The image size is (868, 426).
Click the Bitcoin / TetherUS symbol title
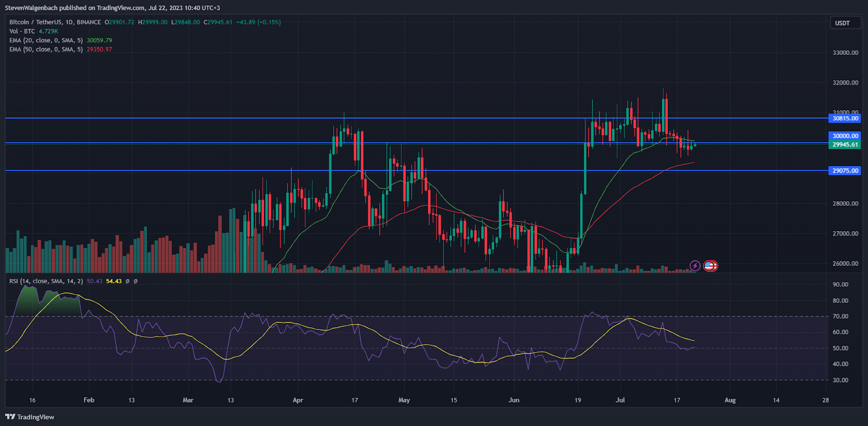(x=55, y=22)
